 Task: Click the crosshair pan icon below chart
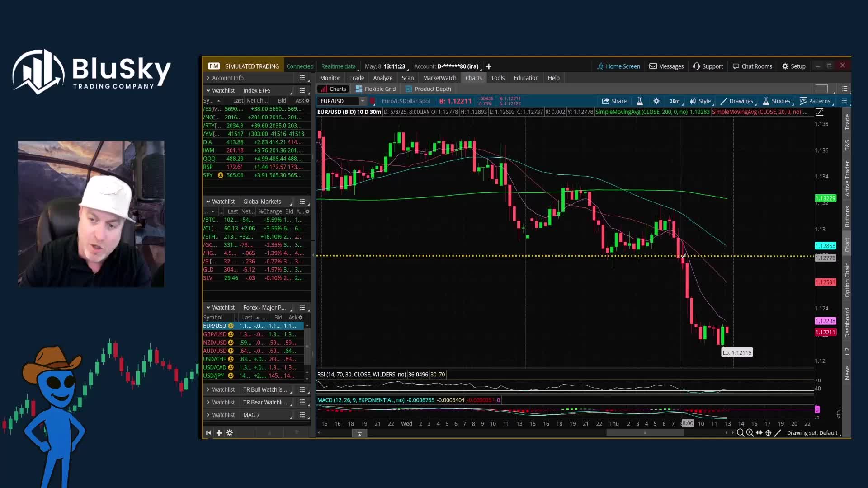coord(768,433)
